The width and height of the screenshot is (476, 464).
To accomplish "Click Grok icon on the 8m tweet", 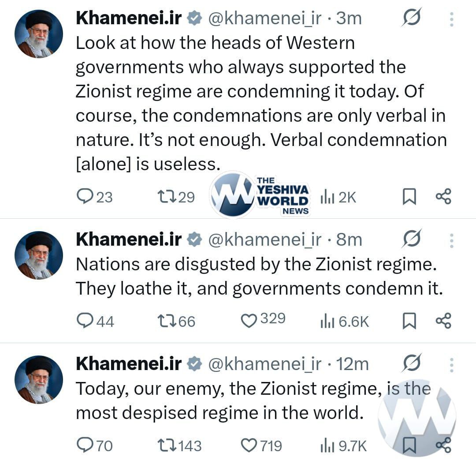I will [x=412, y=239].
